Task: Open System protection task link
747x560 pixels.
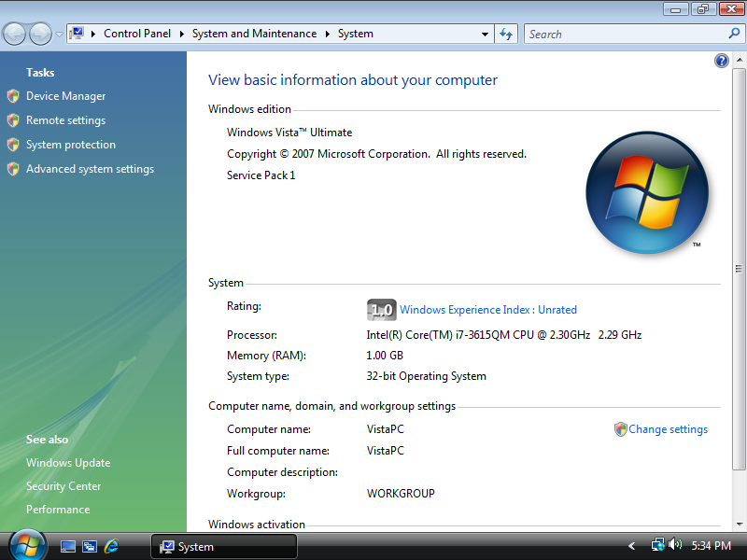Action: 71,145
